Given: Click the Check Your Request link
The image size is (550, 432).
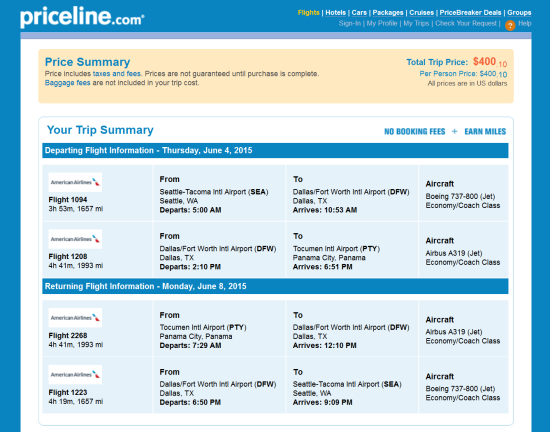Looking at the screenshot, I should (466, 23).
